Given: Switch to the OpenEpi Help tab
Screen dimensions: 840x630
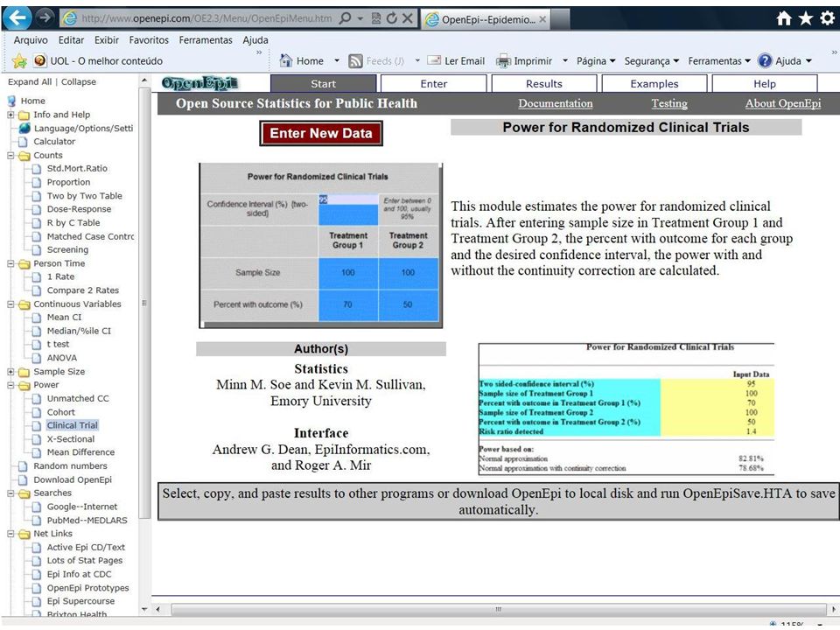Looking at the screenshot, I should tap(765, 84).
